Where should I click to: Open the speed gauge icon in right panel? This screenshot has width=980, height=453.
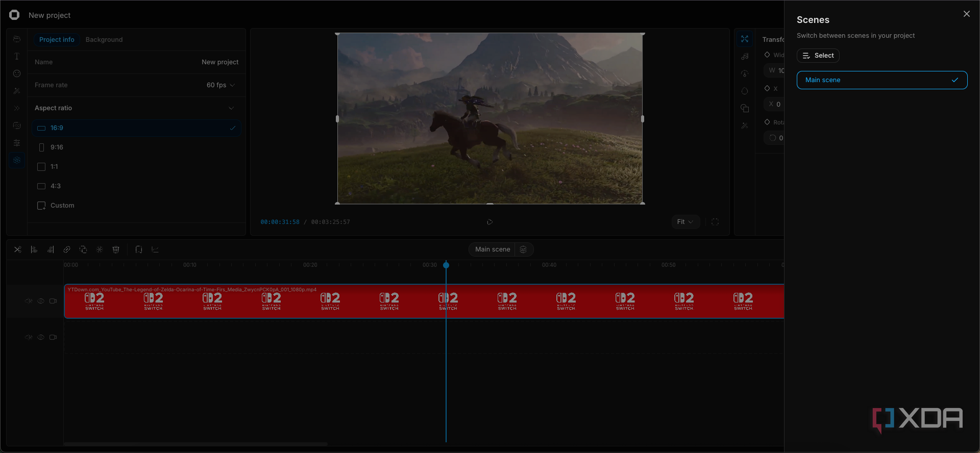click(x=745, y=73)
